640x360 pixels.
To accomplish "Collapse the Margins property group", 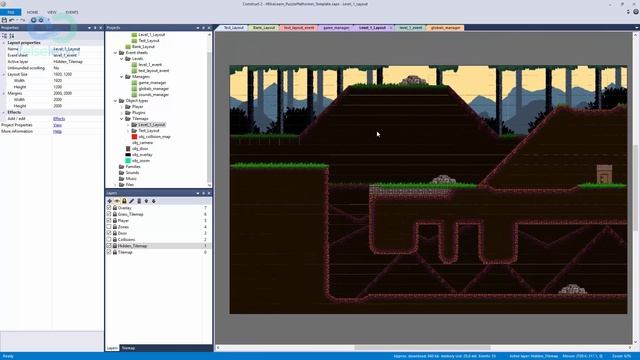I will [x=4, y=93].
